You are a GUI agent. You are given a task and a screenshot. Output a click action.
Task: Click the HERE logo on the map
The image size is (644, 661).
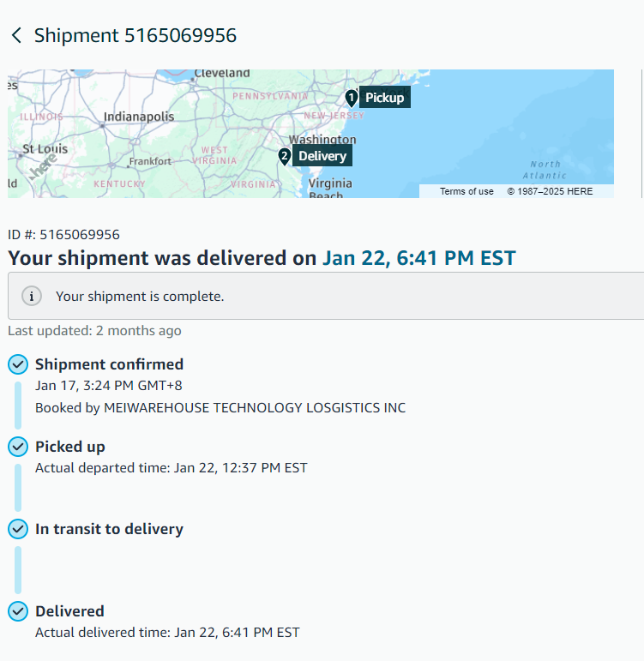43,166
